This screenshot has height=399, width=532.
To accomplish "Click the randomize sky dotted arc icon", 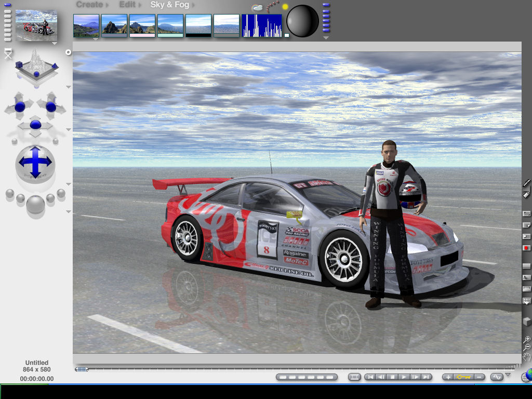I will [272, 6].
